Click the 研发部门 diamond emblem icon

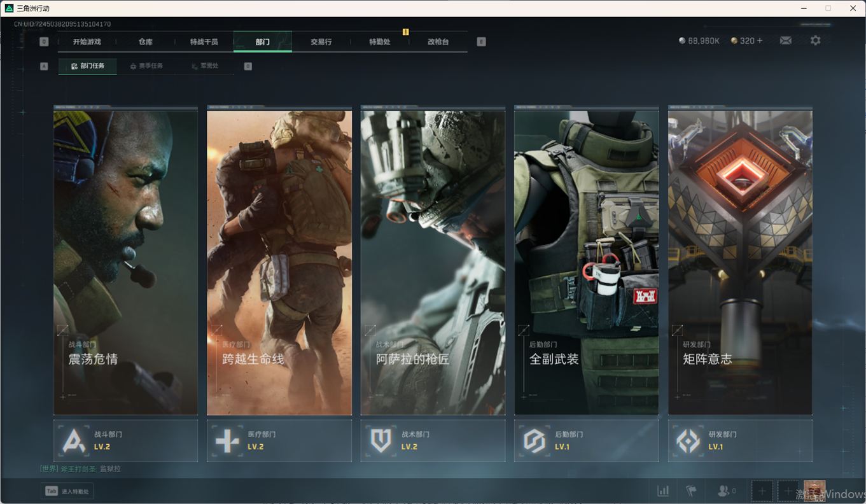click(688, 440)
